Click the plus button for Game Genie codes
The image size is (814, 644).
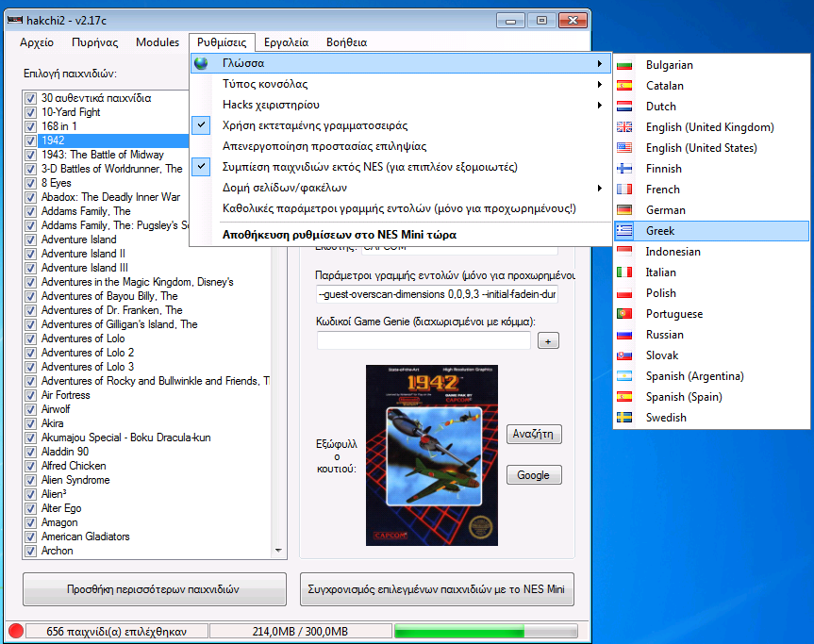[548, 341]
